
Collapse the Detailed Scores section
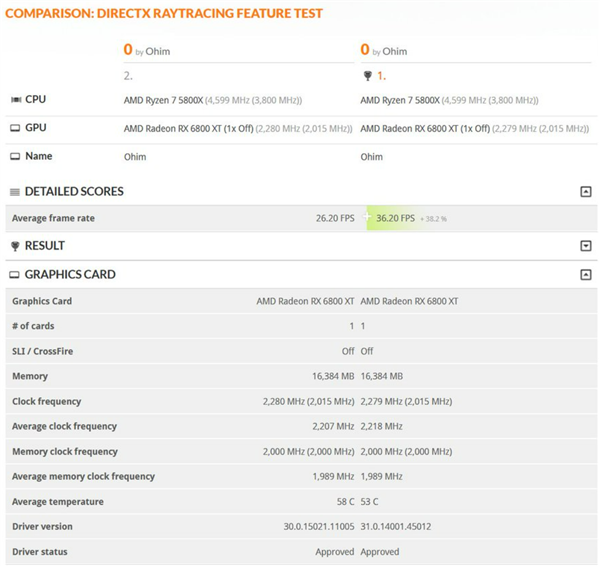click(x=585, y=191)
